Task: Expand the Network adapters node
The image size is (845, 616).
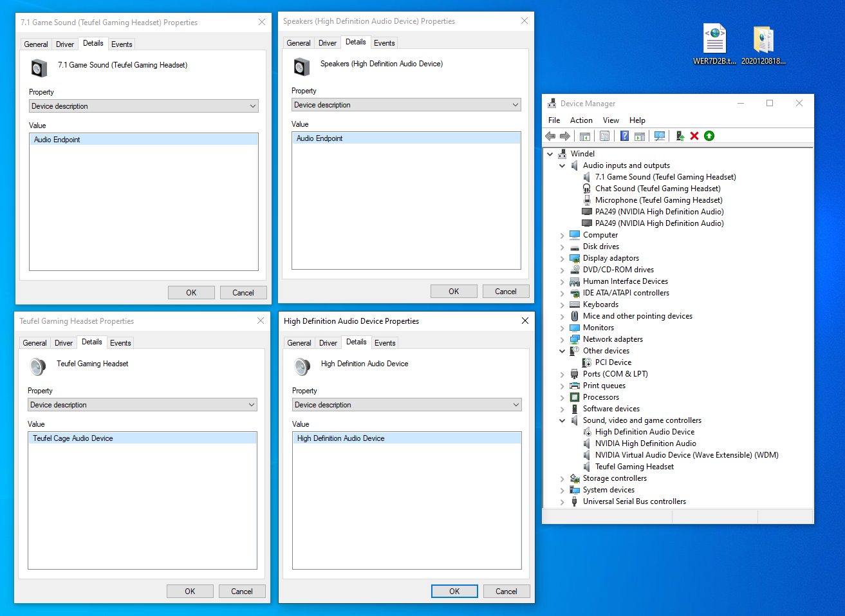Action: tap(562, 339)
